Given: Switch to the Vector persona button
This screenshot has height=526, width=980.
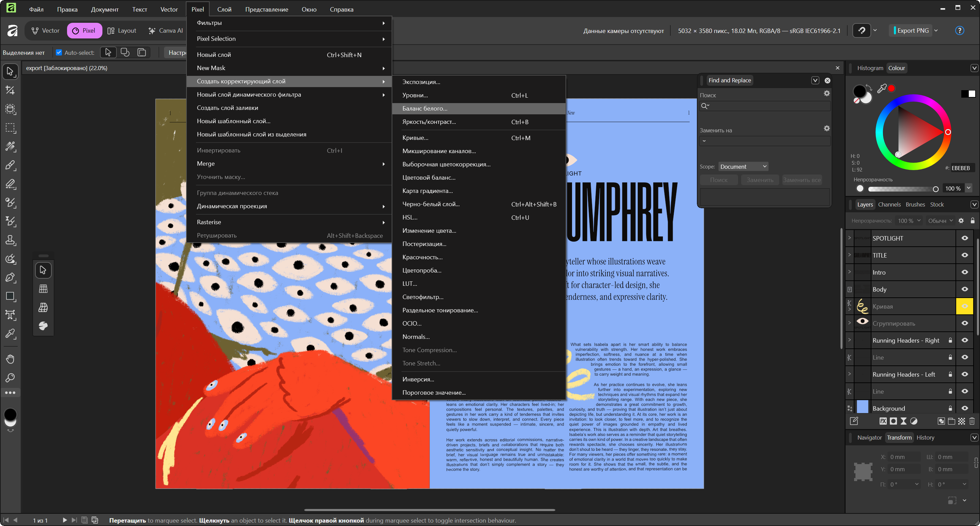Looking at the screenshot, I should pos(46,30).
